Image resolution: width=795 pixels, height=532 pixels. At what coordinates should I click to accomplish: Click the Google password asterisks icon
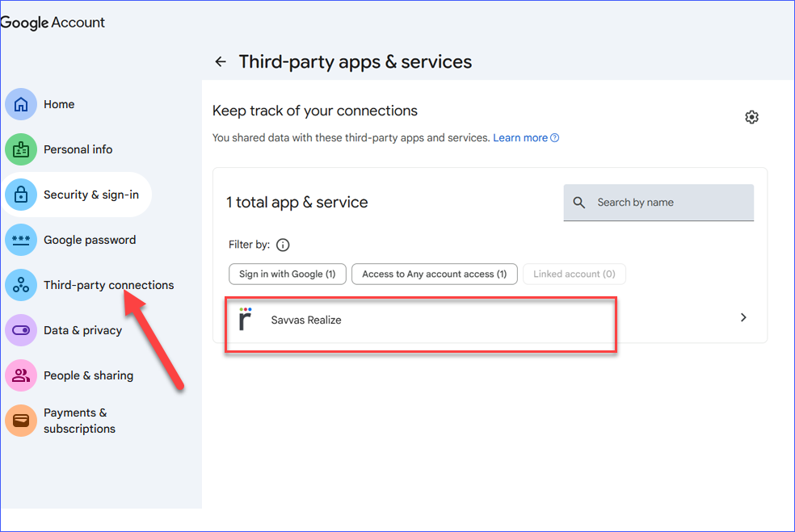(21, 240)
